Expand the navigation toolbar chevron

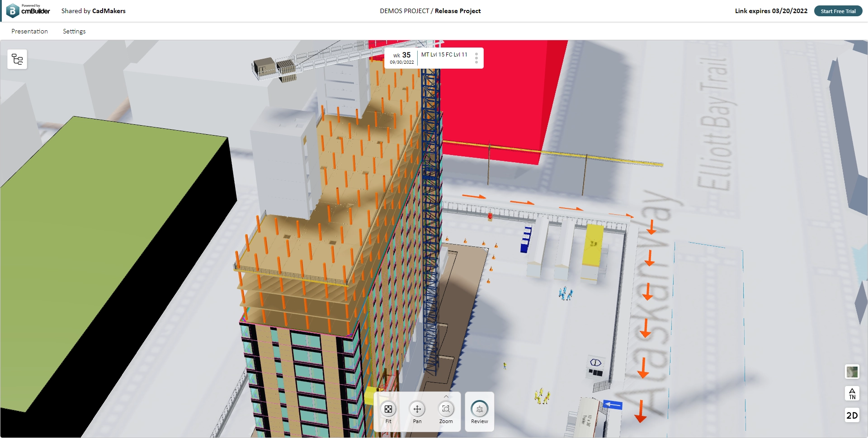click(446, 397)
